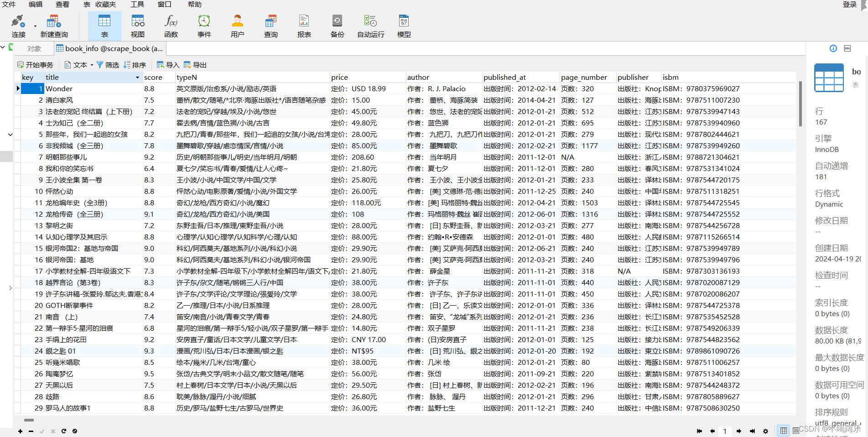Image resolution: width=868 pixels, height=437 pixels.
Task: Click the 登录 login link
Action: coord(850,4)
